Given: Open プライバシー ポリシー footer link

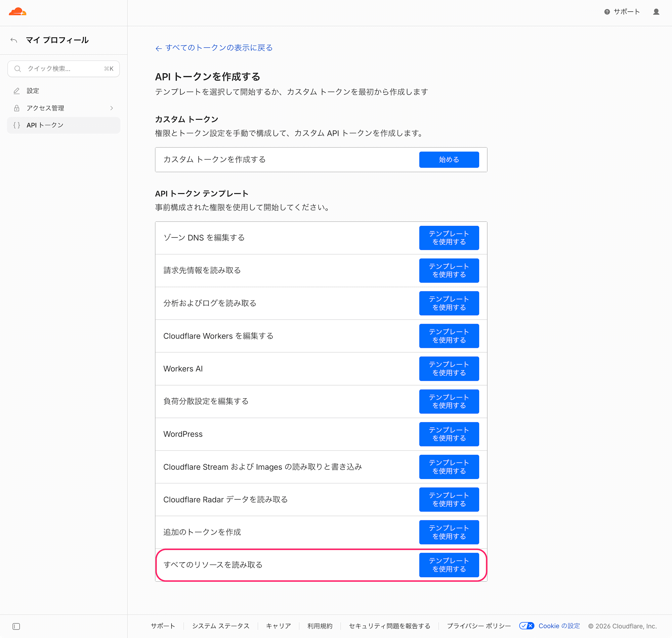Looking at the screenshot, I should click(x=478, y=626).
